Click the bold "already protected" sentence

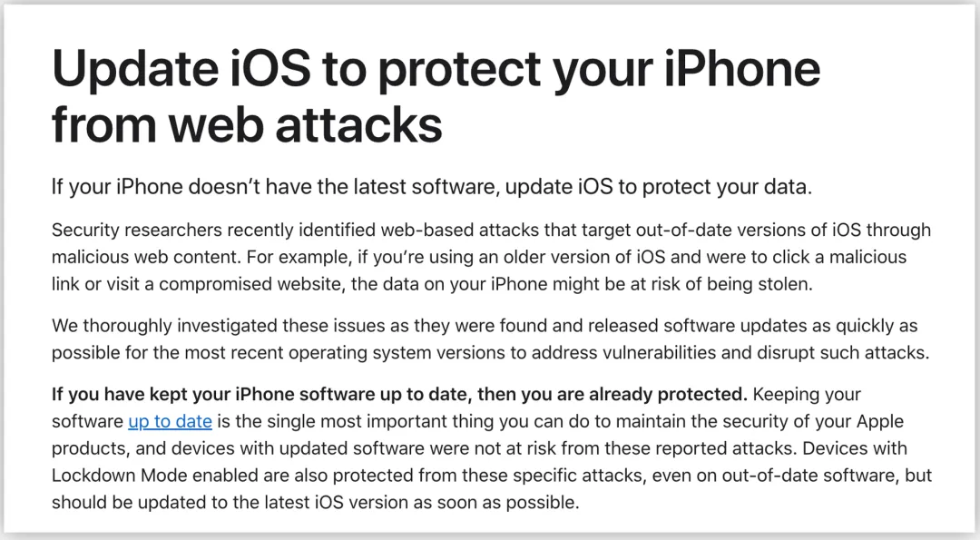399,395
